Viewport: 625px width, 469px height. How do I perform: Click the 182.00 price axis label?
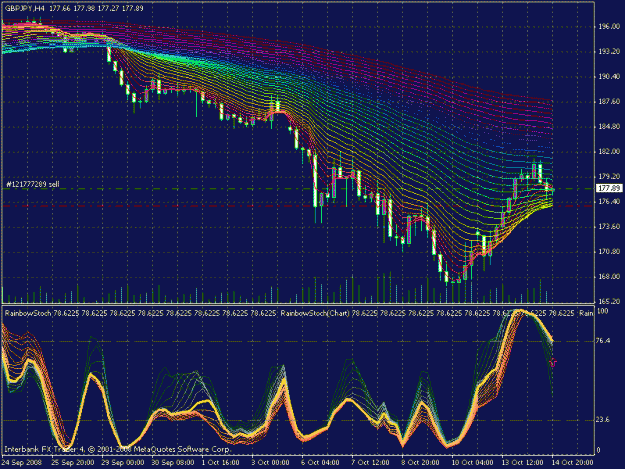click(x=609, y=151)
